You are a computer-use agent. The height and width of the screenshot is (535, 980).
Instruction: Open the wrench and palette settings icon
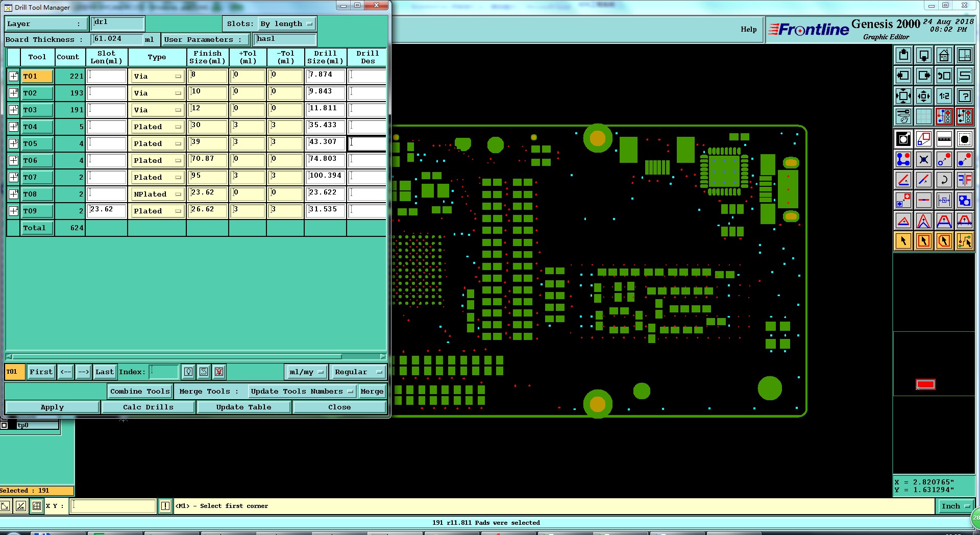pyautogui.click(x=903, y=116)
